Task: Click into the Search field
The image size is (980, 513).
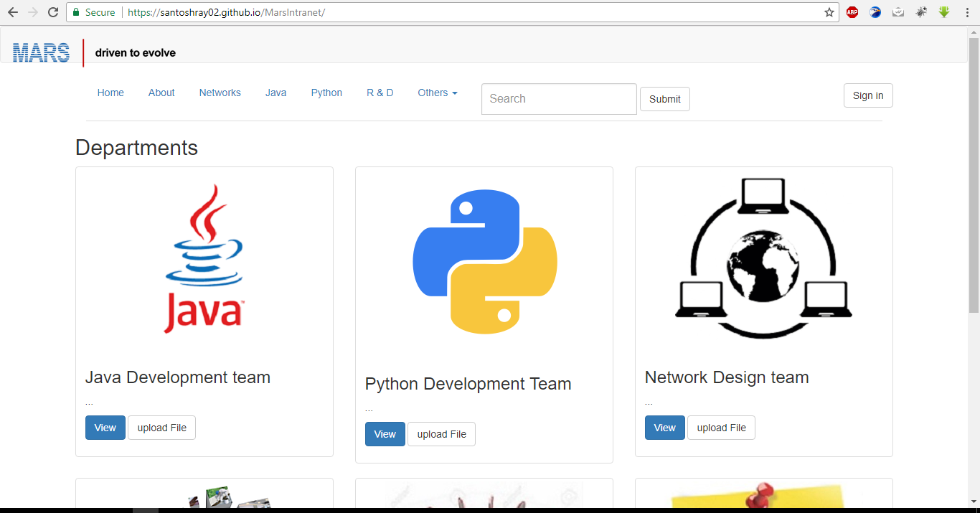Action: click(559, 99)
